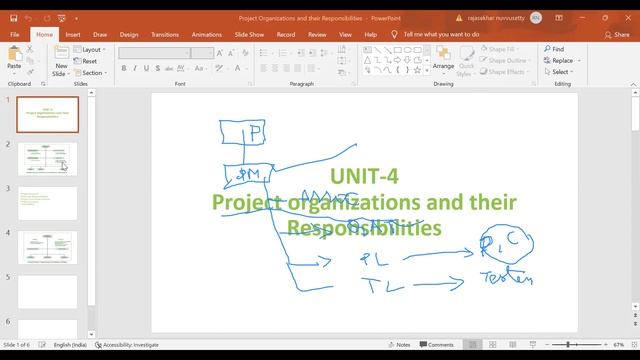Click the Cut scissors icon
This screenshot has height=360, width=640.
click(30, 49)
